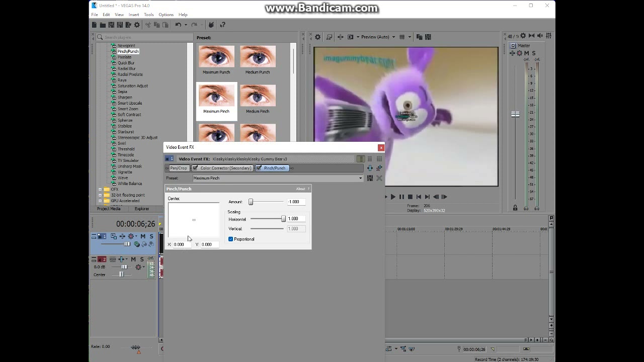Create new project via toolbar icon
This screenshot has width=644, height=362.
click(94, 25)
